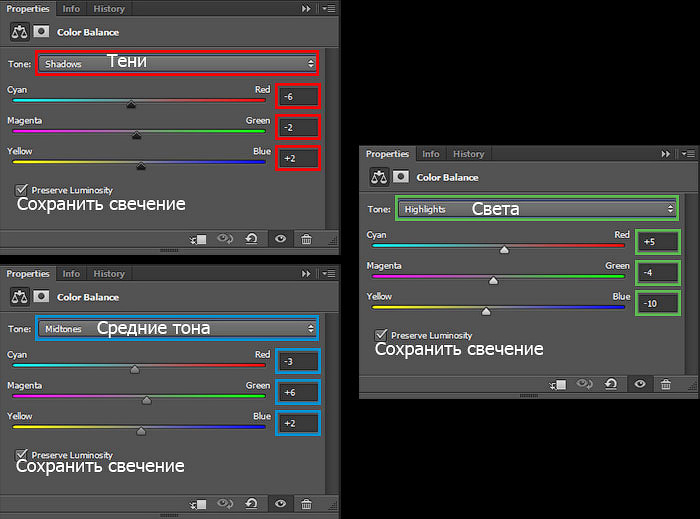Click clip to layer icon in Highlights panel
This screenshot has height=519, width=700.
[558, 384]
